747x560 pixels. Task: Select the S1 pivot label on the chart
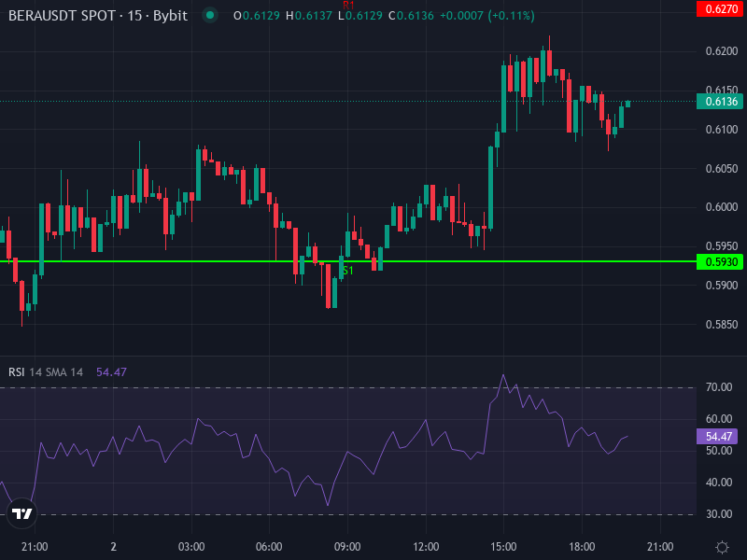click(347, 270)
